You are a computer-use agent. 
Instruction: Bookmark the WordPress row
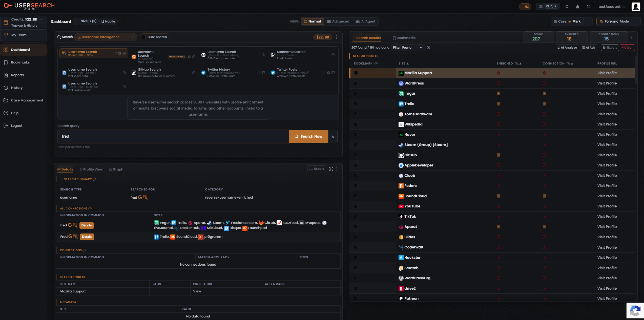(x=356, y=83)
